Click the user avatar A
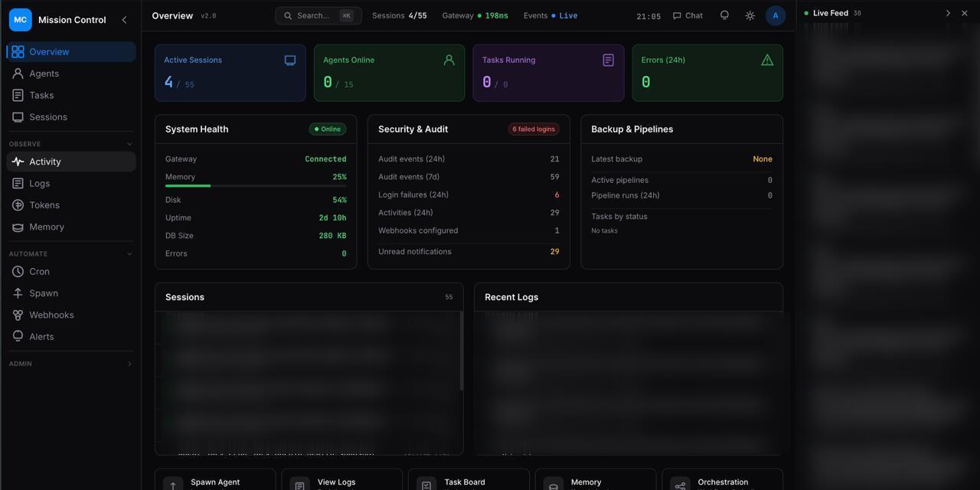980x490 pixels. point(775,15)
